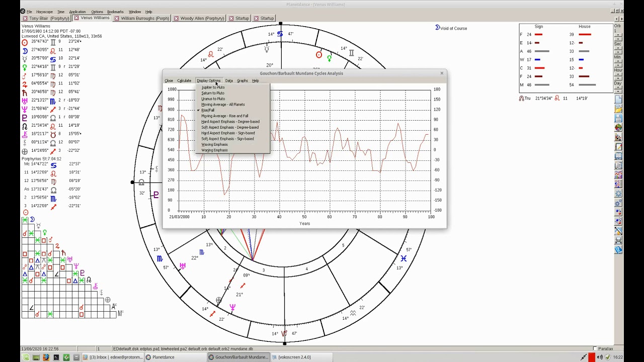Decrease the Sec value with down arrow

(618, 52)
